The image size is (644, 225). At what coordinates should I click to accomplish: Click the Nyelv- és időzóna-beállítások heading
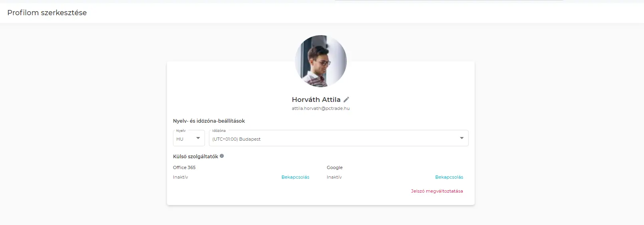point(209,121)
